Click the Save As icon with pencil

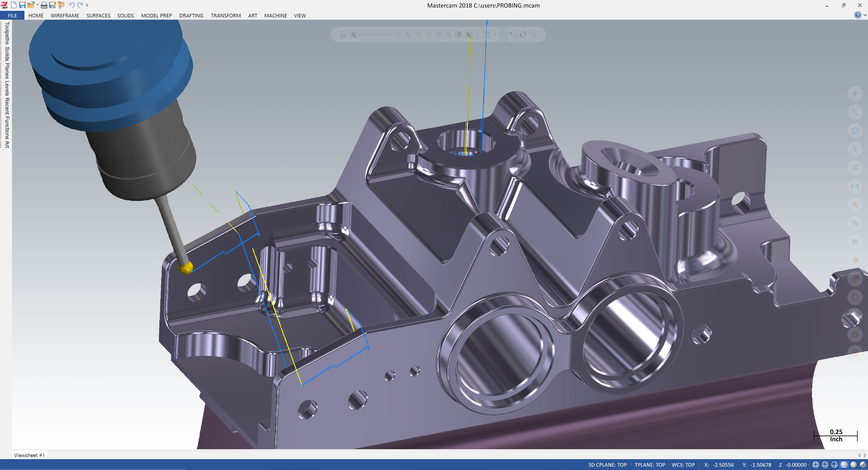tap(52, 5)
